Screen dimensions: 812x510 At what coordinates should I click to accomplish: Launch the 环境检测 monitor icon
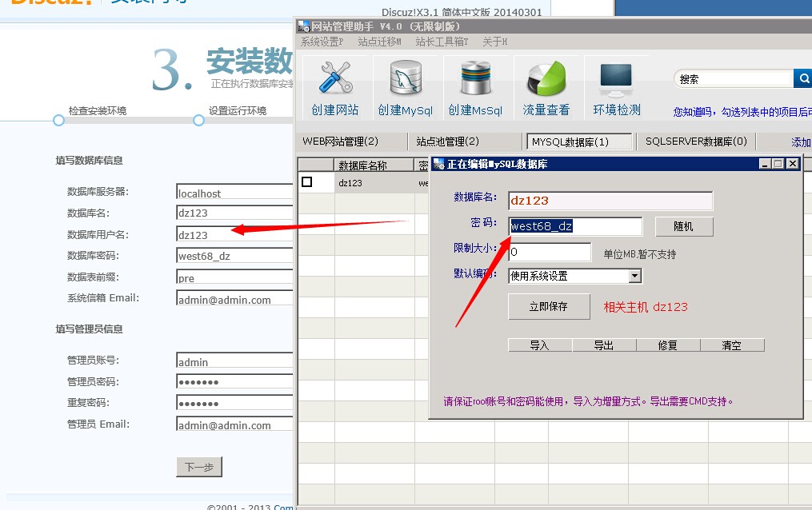click(616, 80)
